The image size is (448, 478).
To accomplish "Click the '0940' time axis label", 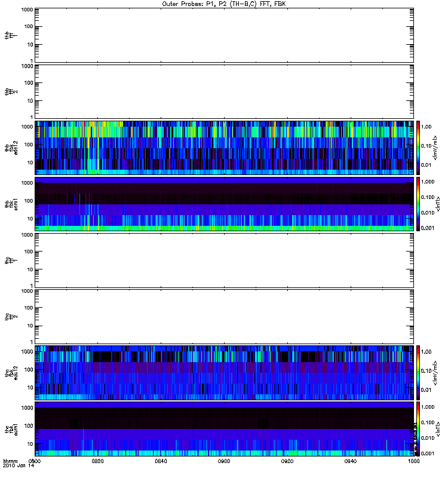I will click(x=351, y=461).
